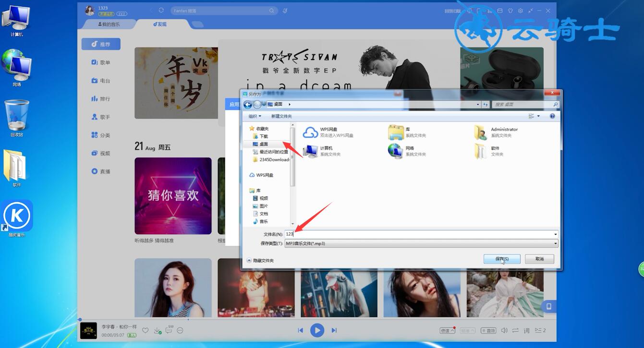Viewport: 644px width, 348px height.
Task: Click the refresh button beside address bar
Action: (486, 104)
